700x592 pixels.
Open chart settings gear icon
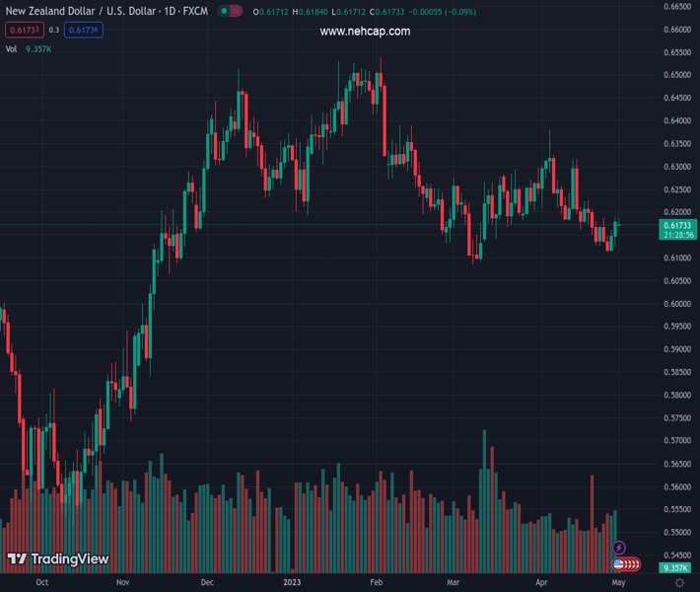(x=679, y=583)
